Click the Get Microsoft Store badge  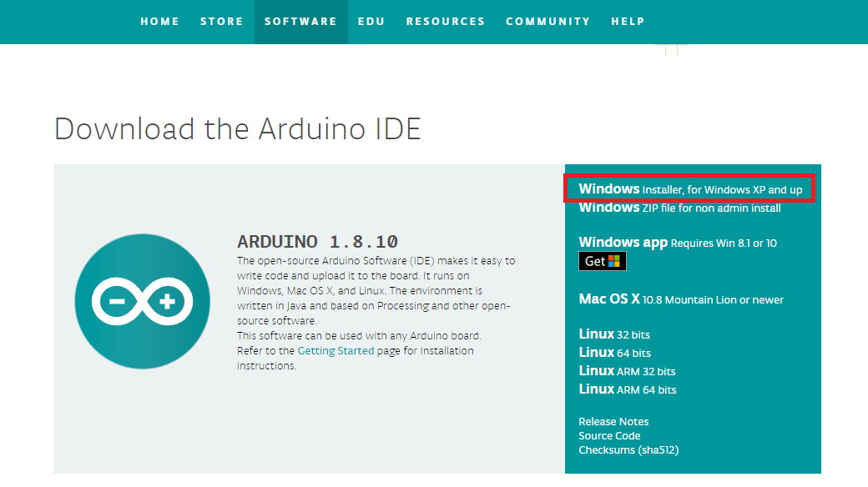(x=603, y=261)
